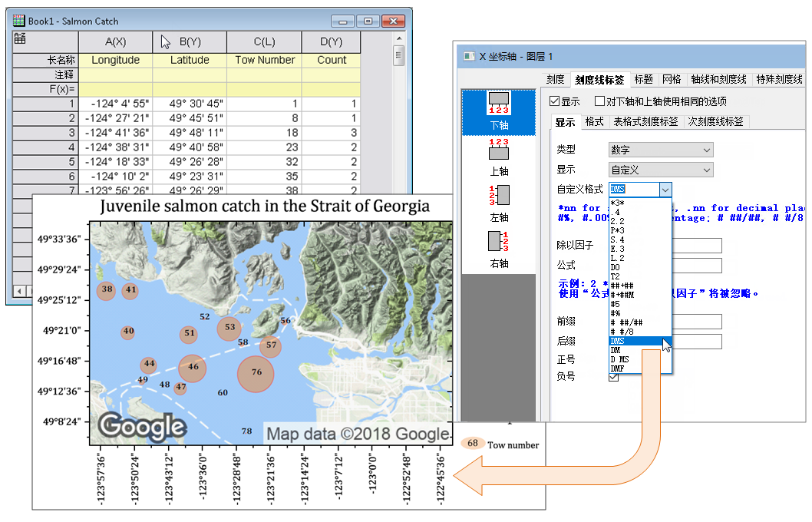The height and width of the screenshot is (522, 812).
Task: Click the select-all grid icon in Book1 corner
Action: click(x=20, y=38)
